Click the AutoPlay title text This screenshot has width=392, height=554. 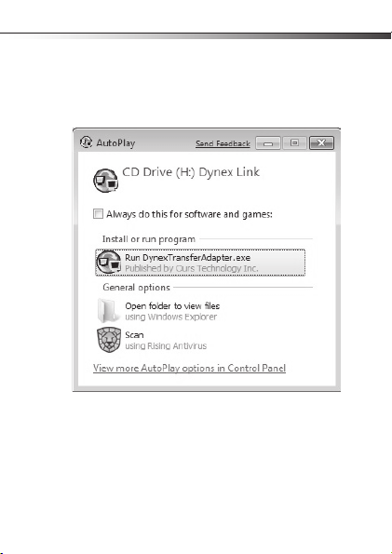(x=115, y=143)
